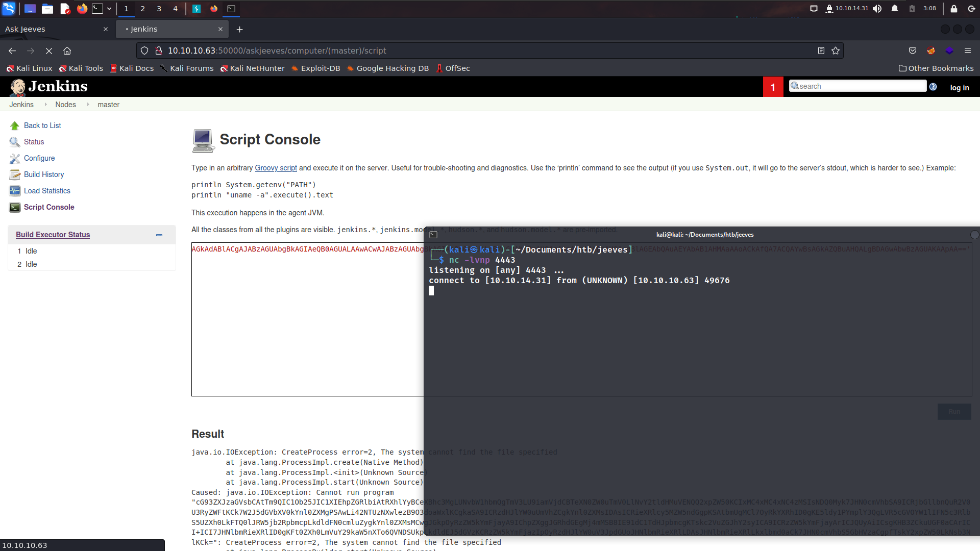980x551 pixels.
Task: Collapse the Build Executor Status panel
Action: pos(159,235)
